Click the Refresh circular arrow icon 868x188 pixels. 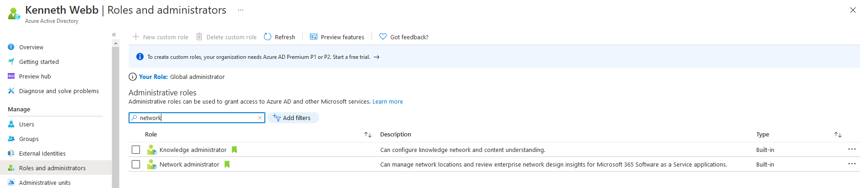point(268,37)
